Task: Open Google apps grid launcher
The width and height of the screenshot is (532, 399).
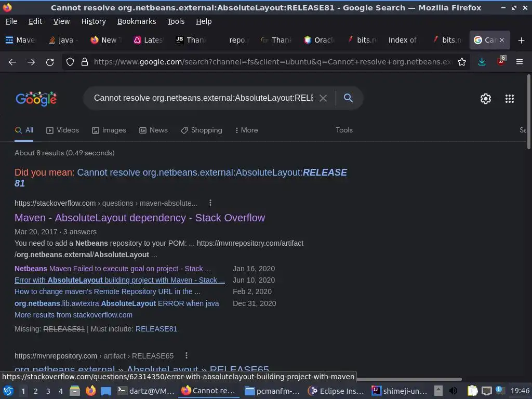Action: pos(510,99)
